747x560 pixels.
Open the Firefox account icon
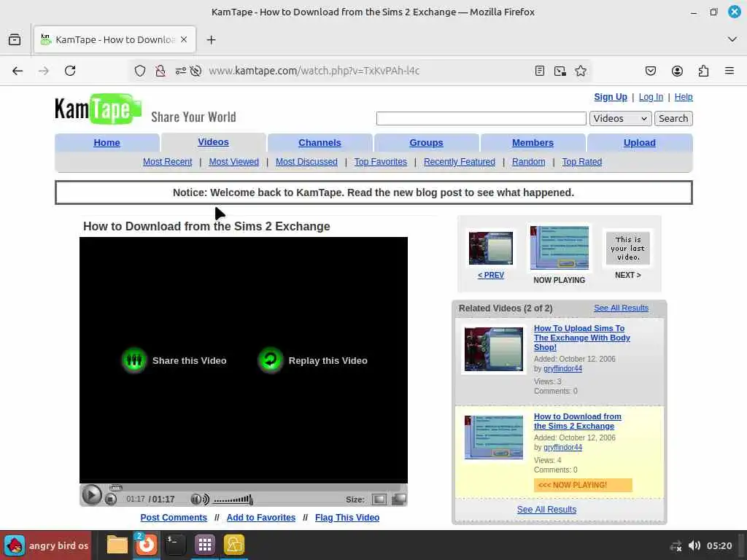click(x=677, y=71)
